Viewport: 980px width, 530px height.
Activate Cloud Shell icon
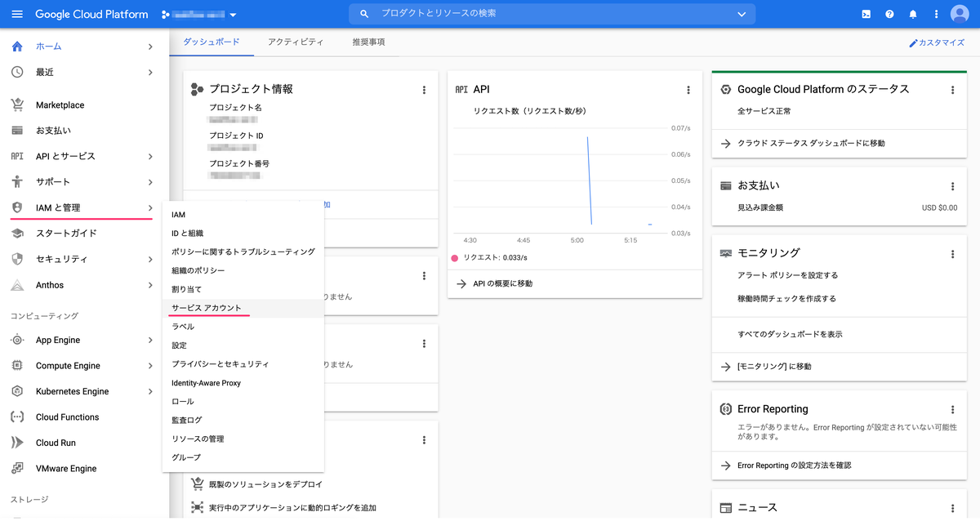866,14
